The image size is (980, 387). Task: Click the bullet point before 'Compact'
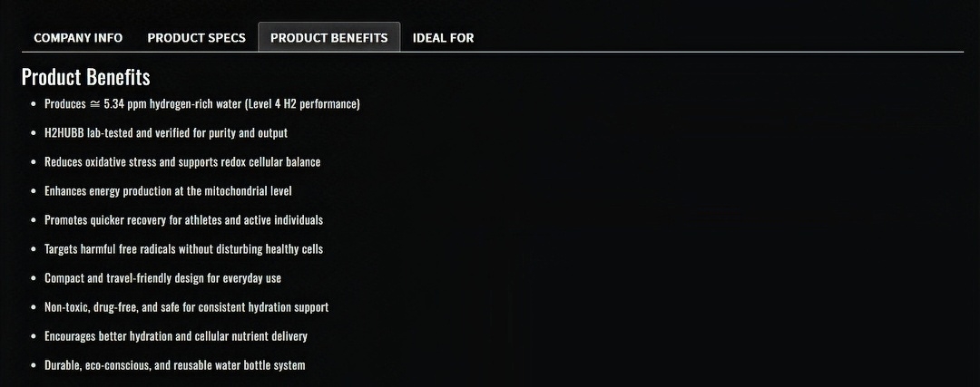click(34, 279)
